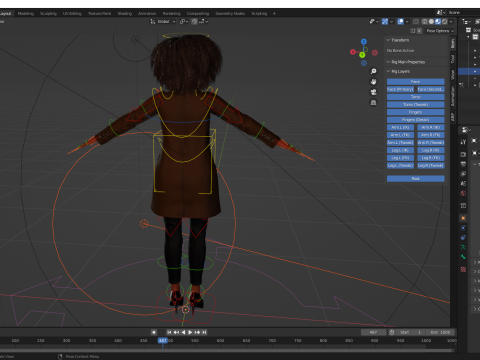The height and width of the screenshot is (360, 480).
Task: Click the Start frame field
Action: (411, 332)
